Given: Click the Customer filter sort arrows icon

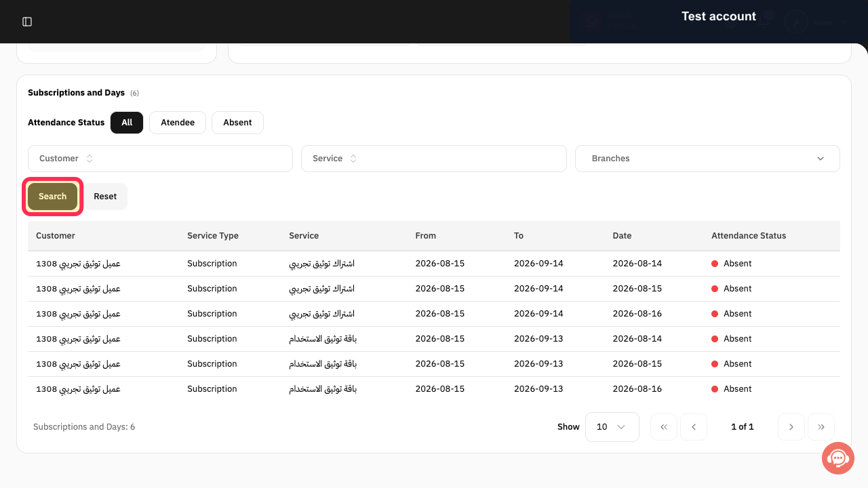Looking at the screenshot, I should pos(90,159).
